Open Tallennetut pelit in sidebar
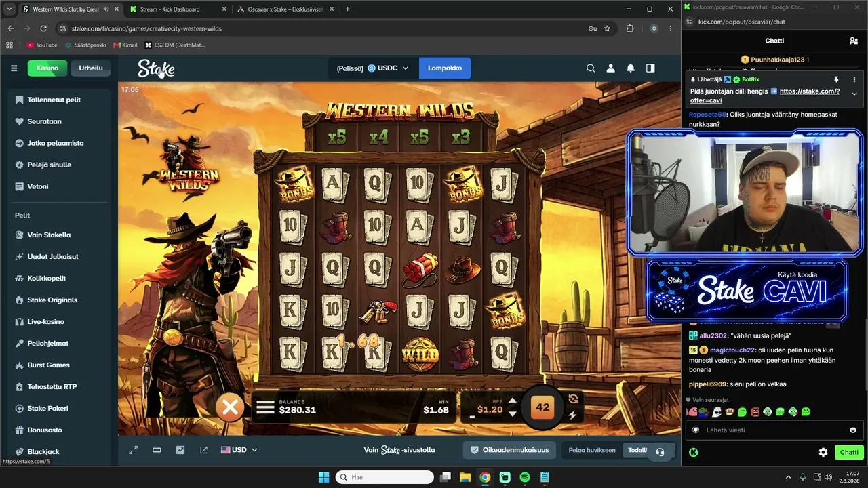 [60, 100]
